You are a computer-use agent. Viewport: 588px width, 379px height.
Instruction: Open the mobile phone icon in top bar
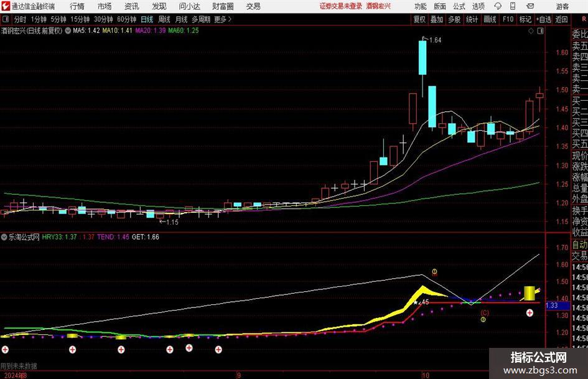[x=513, y=6]
